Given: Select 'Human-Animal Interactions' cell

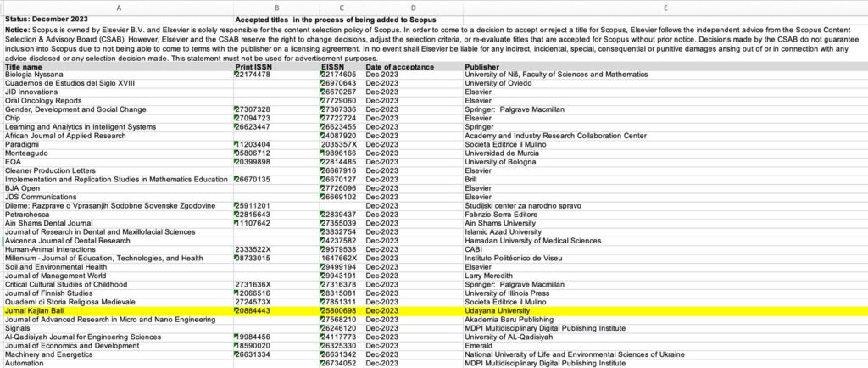Looking at the screenshot, I should (x=119, y=249).
